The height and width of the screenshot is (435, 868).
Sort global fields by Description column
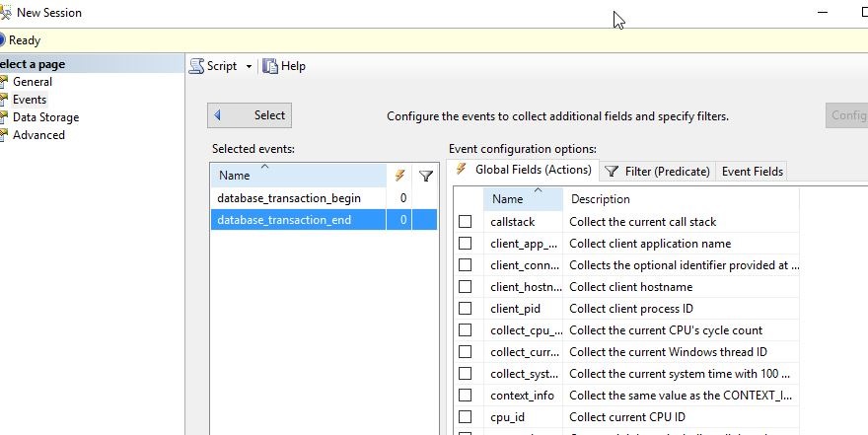[x=681, y=199]
